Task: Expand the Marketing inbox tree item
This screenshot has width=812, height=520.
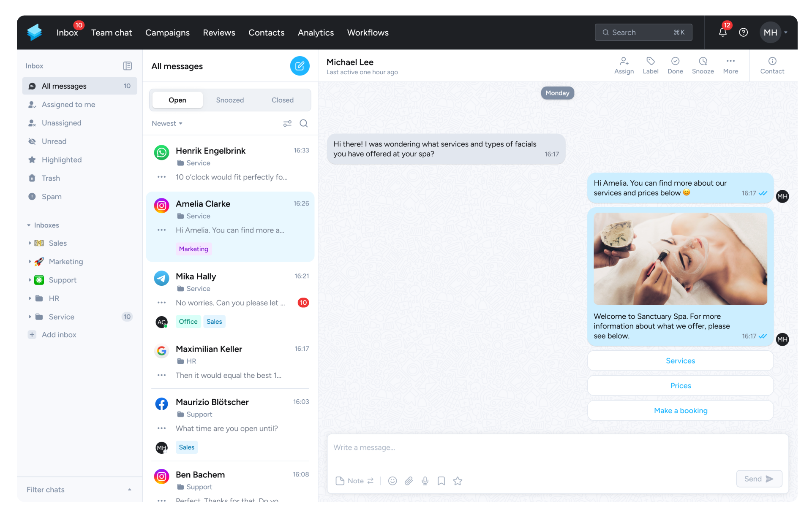Action: coord(30,262)
